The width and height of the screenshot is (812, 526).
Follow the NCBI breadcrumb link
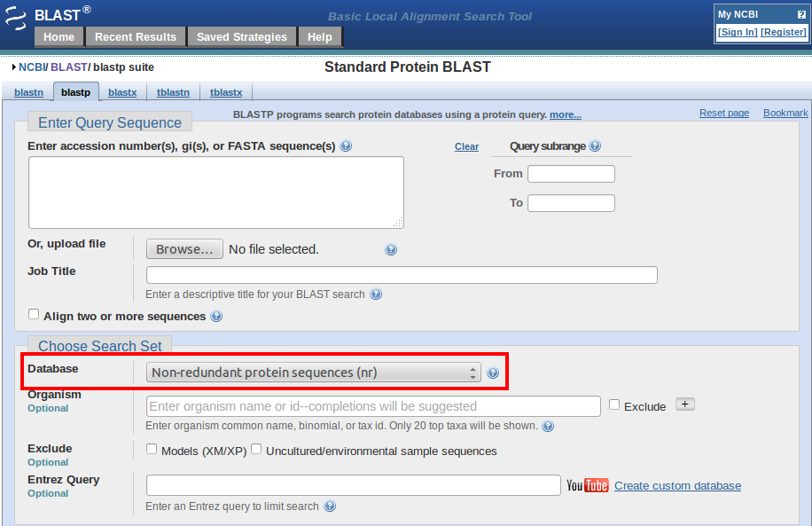pyautogui.click(x=32, y=67)
